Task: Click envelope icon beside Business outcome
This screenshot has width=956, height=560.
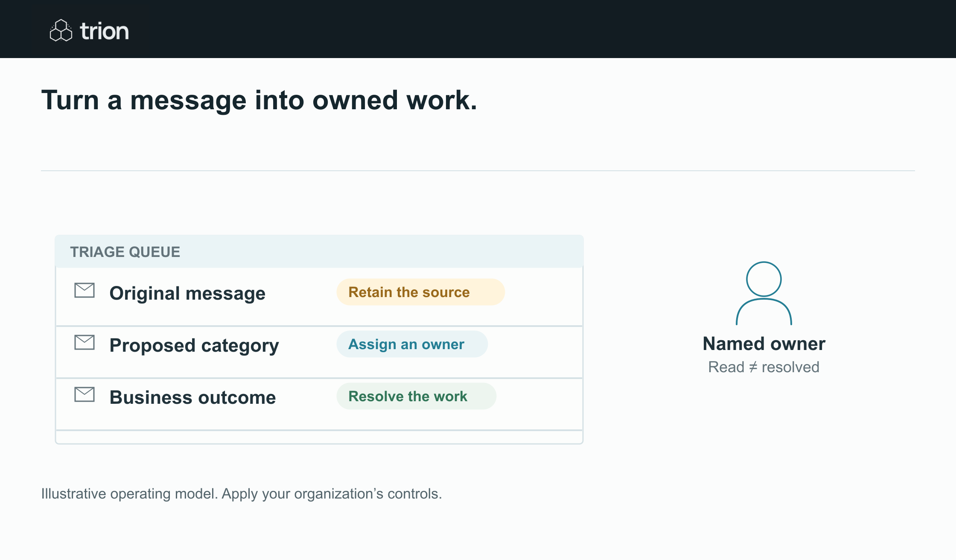Action: pyautogui.click(x=85, y=394)
